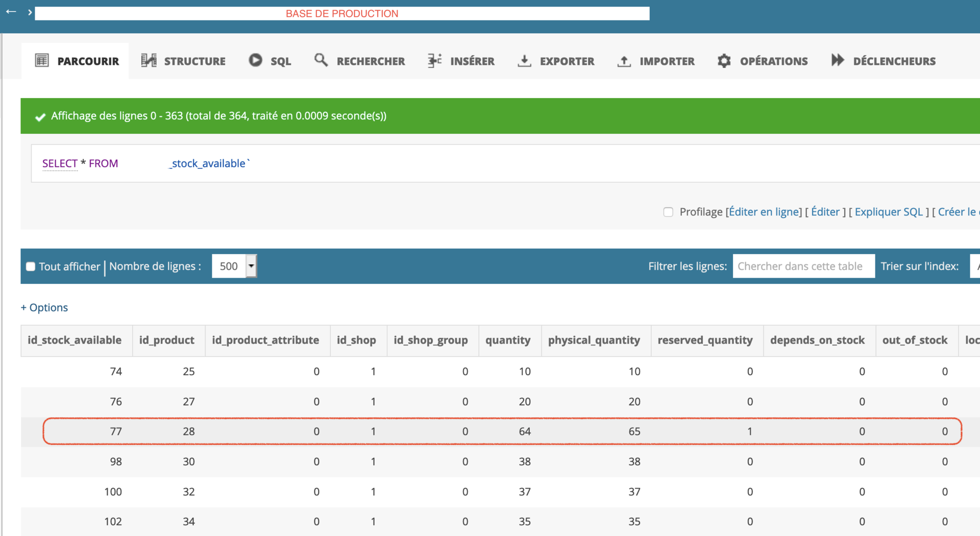Sort by the quantity column header
The width and height of the screenshot is (980, 536).
[x=508, y=340]
